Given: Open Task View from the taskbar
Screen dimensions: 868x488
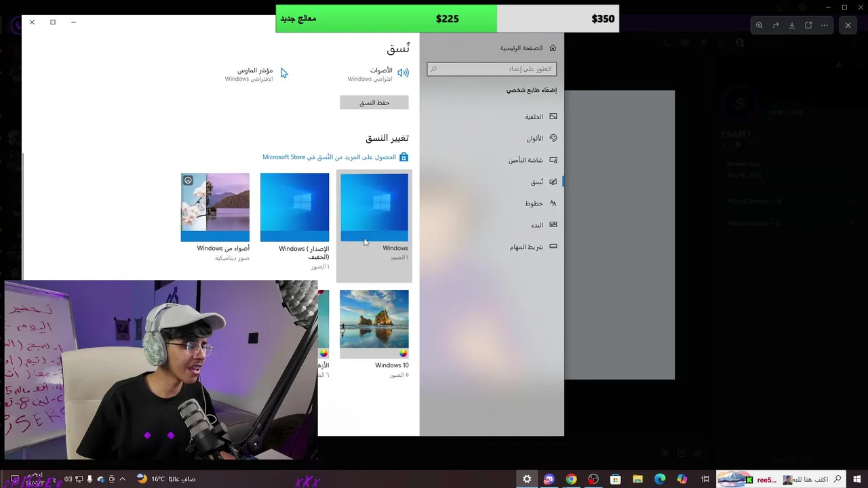Looking at the screenshot, I should [x=705, y=479].
